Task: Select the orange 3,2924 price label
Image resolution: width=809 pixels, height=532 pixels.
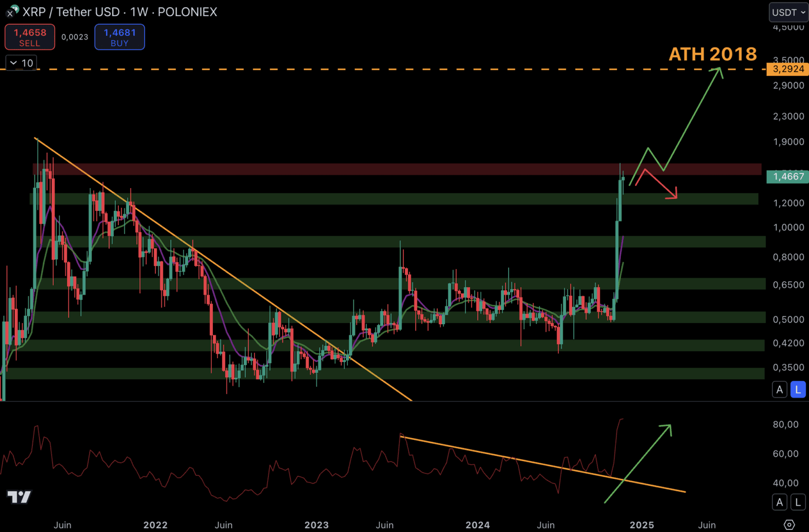Action: point(788,69)
